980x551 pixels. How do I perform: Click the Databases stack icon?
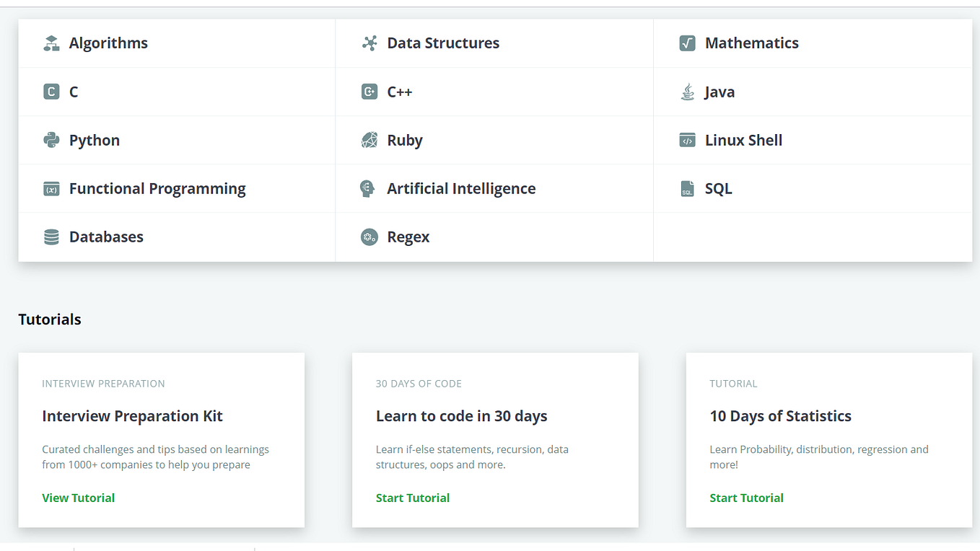click(x=51, y=237)
